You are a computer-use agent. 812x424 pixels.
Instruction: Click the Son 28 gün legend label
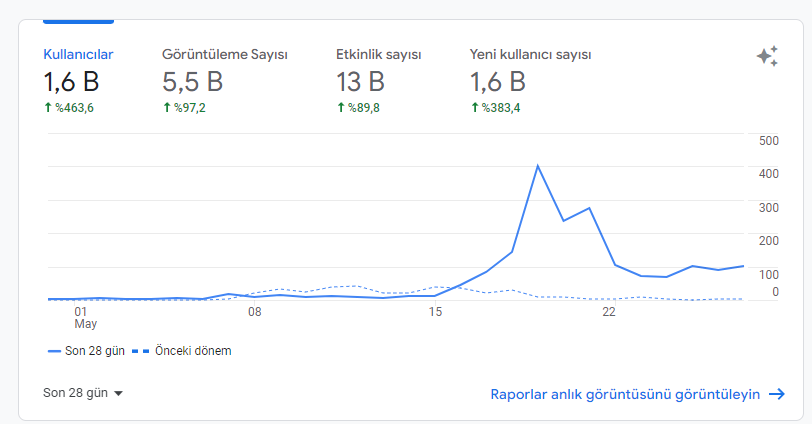click(x=95, y=351)
